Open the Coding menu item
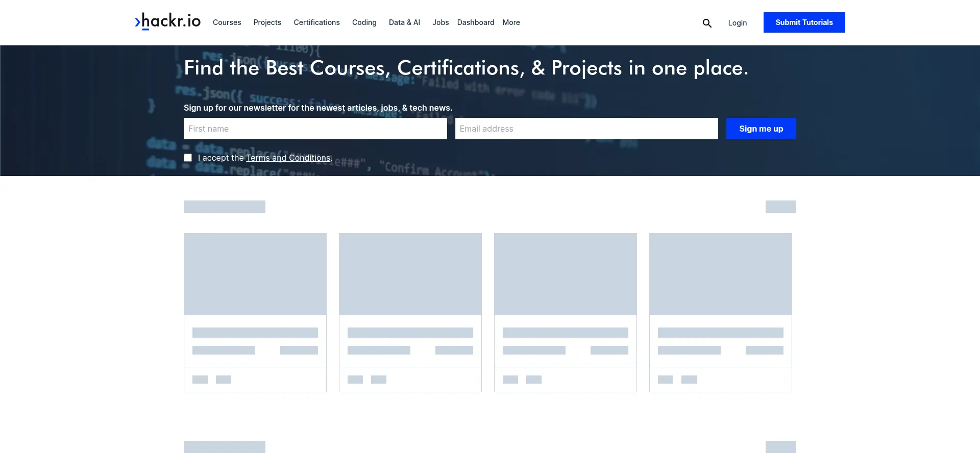The image size is (980, 453). (x=364, y=22)
